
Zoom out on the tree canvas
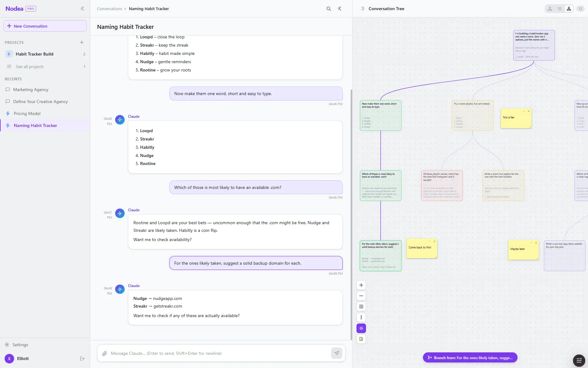[361, 296]
